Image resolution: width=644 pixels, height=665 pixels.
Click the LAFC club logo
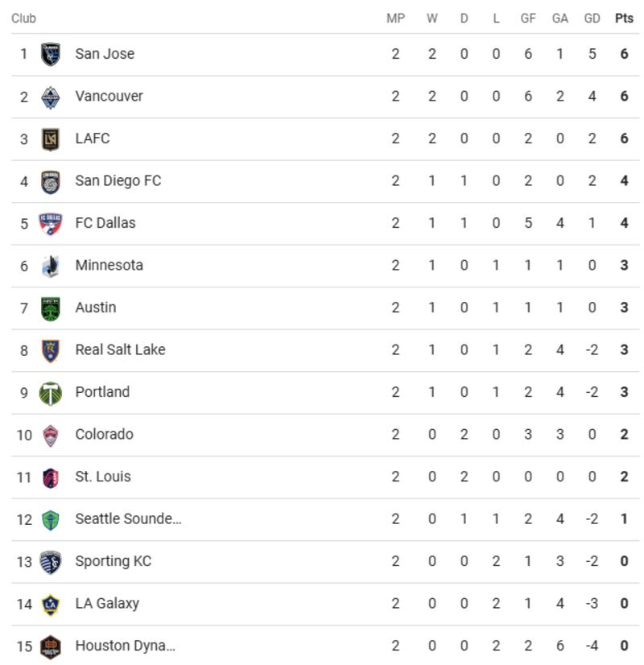coord(51,138)
